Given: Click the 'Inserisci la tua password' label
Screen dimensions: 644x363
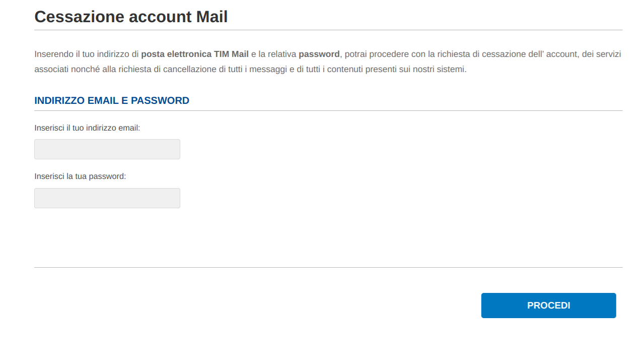Looking at the screenshot, I should pos(80,176).
